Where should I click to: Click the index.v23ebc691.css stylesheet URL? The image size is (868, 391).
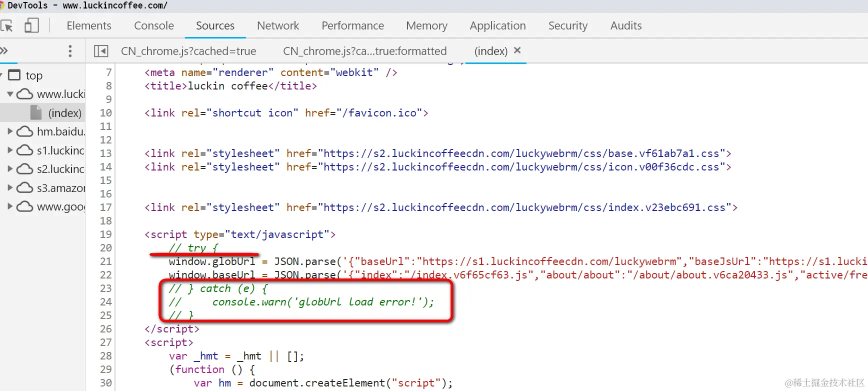(x=524, y=207)
